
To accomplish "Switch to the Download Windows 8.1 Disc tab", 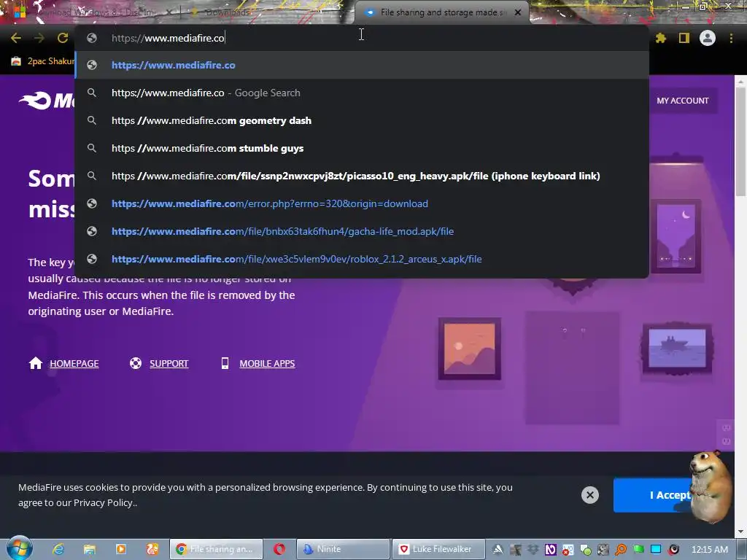I will [96, 12].
